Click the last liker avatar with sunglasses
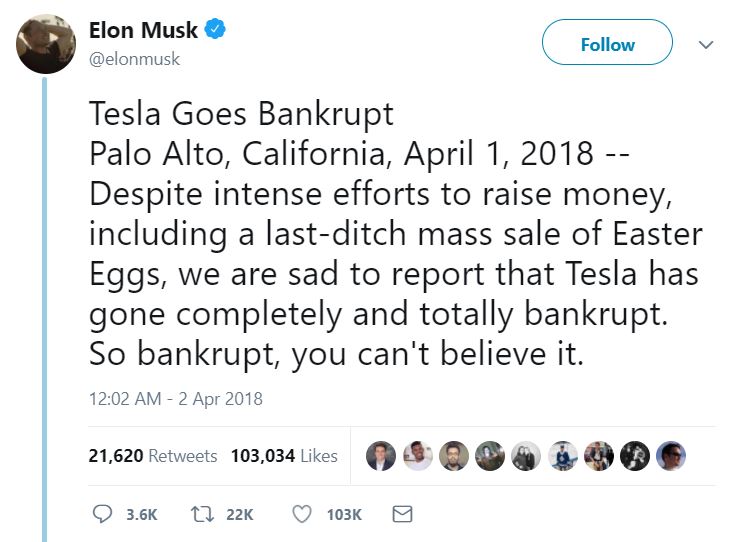Screen dimensions: 754x542 pos(671,455)
